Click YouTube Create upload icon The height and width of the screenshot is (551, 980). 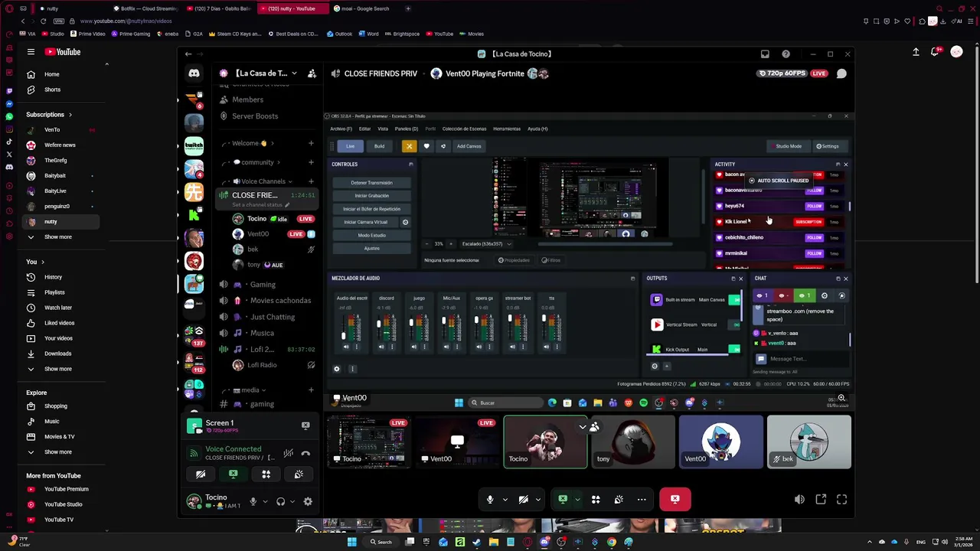[916, 52]
